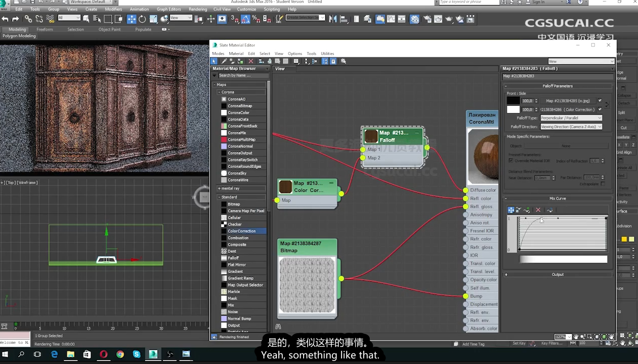Select the Move tool in Mix Curve toolbar

pyautogui.click(x=511, y=210)
